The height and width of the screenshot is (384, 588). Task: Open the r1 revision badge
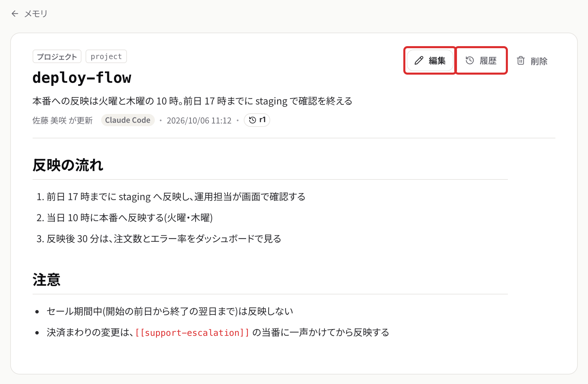coord(257,120)
